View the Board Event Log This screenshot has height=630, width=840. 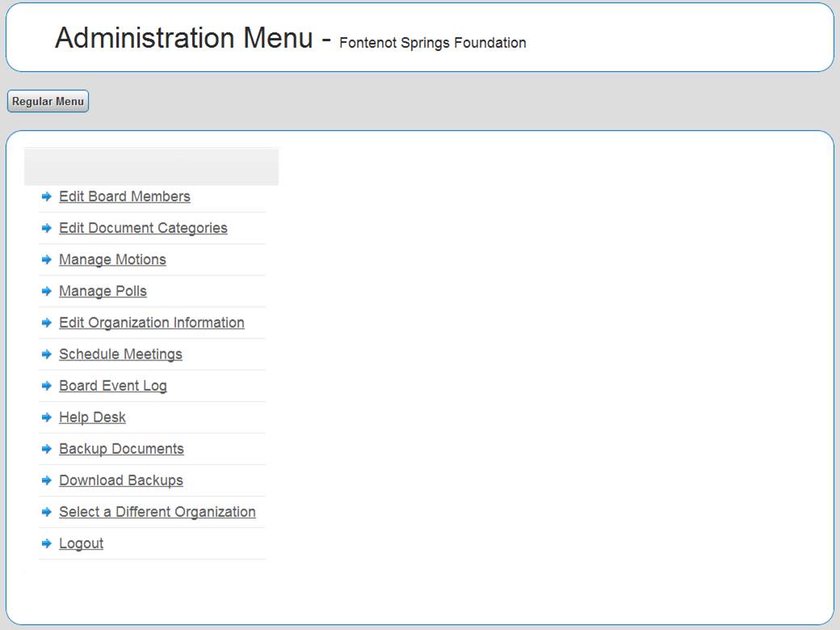tap(112, 385)
